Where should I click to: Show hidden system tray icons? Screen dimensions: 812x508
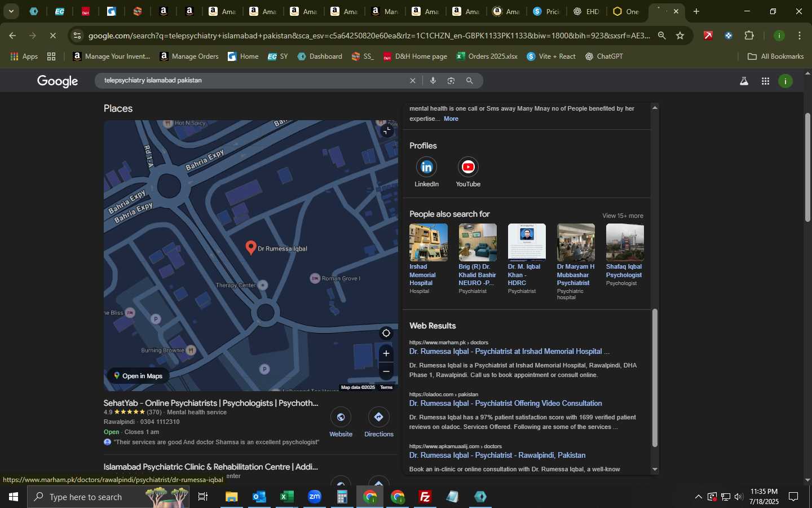pyautogui.click(x=698, y=497)
